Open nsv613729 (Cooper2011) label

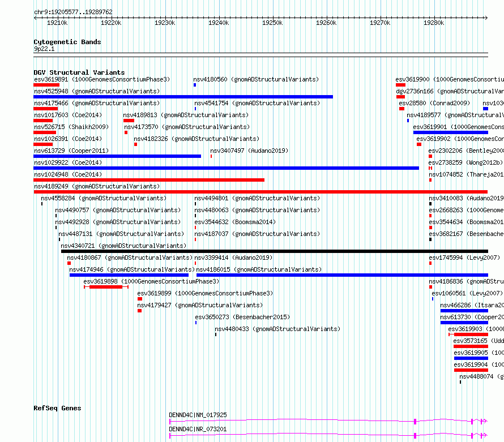coord(71,151)
